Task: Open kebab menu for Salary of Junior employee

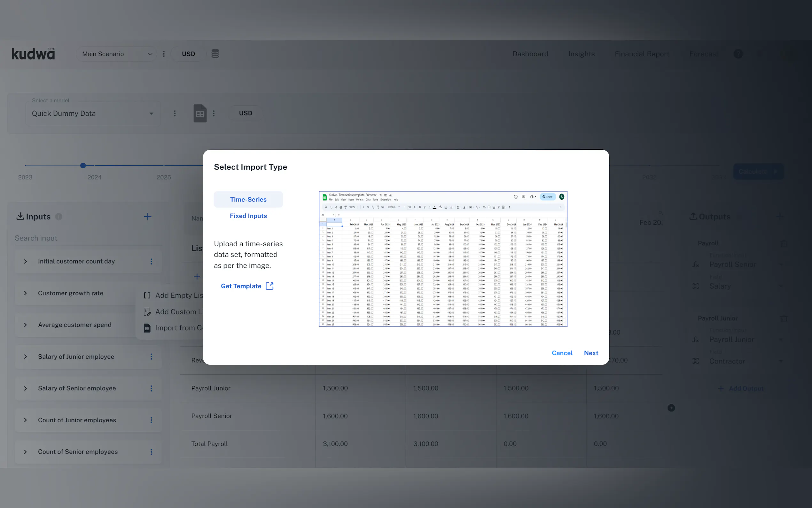Action: tap(152, 356)
